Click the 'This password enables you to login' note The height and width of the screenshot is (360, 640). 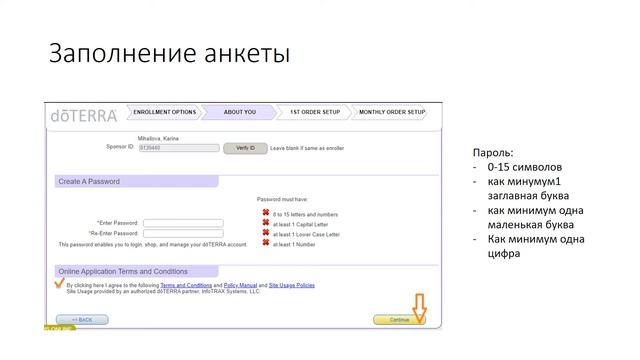click(x=153, y=244)
